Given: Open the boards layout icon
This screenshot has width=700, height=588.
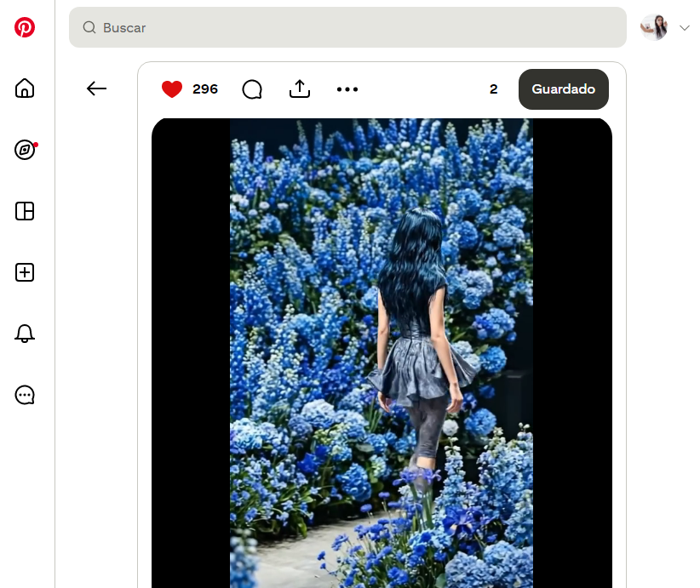Looking at the screenshot, I should click(25, 211).
